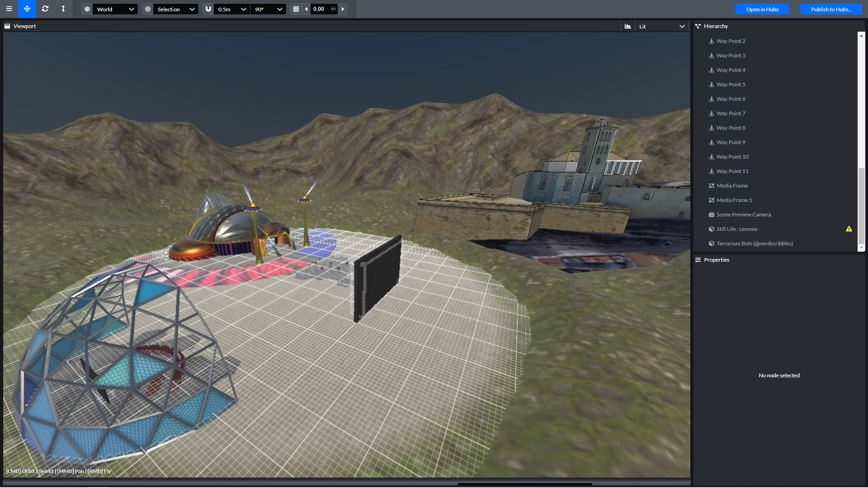Click Publish to Hubs button
The height and width of the screenshot is (488, 868).
coord(831,9)
